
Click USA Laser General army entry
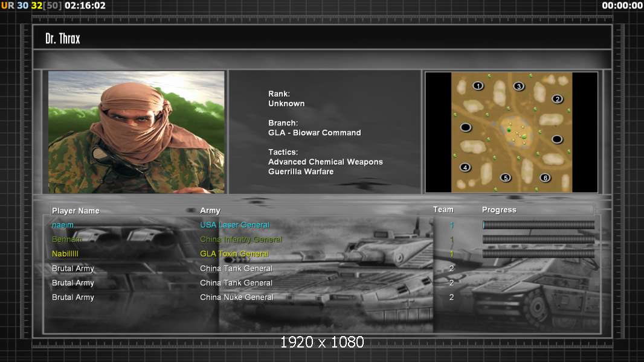234,225
